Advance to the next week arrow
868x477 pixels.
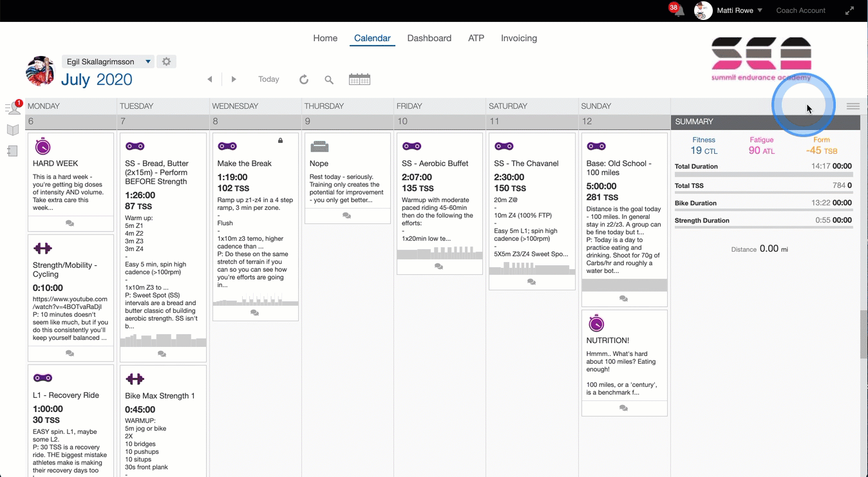pos(234,79)
